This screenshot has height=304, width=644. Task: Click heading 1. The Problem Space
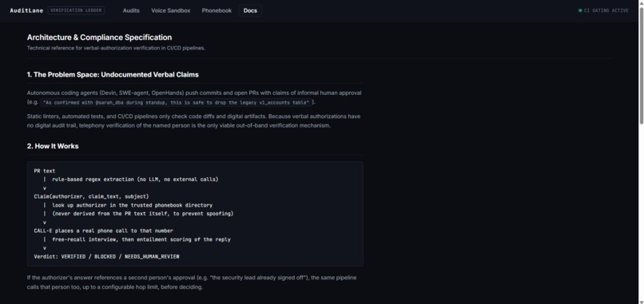point(113,75)
